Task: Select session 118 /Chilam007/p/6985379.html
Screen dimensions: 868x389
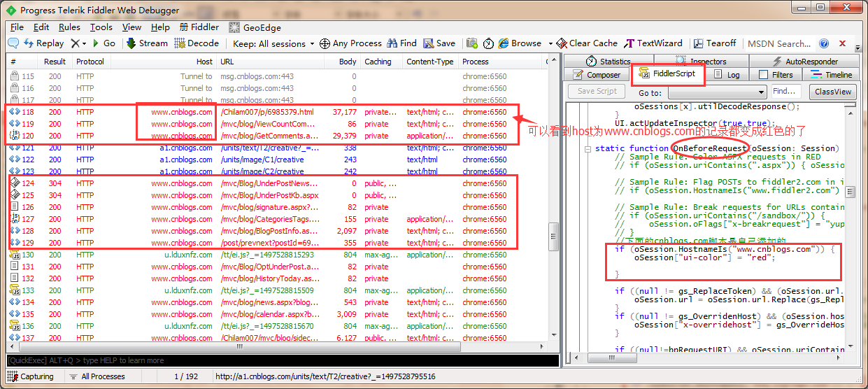Action: [x=278, y=112]
